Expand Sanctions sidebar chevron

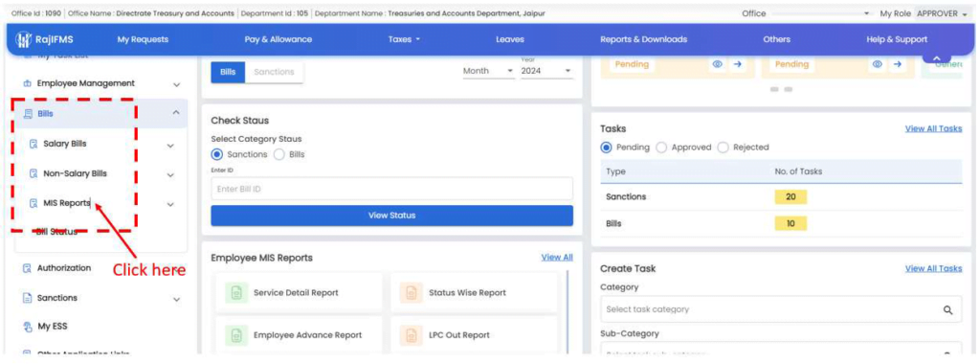[176, 300]
